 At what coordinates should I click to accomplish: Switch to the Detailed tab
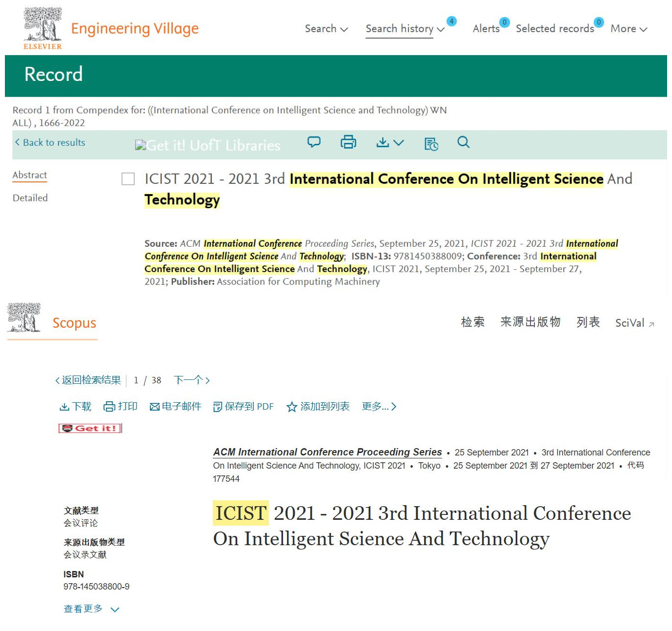click(x=30, y=198)
